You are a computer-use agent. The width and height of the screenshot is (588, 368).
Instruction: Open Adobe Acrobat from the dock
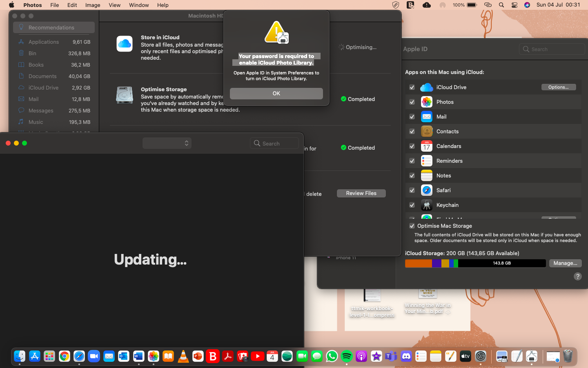point(228,357)
